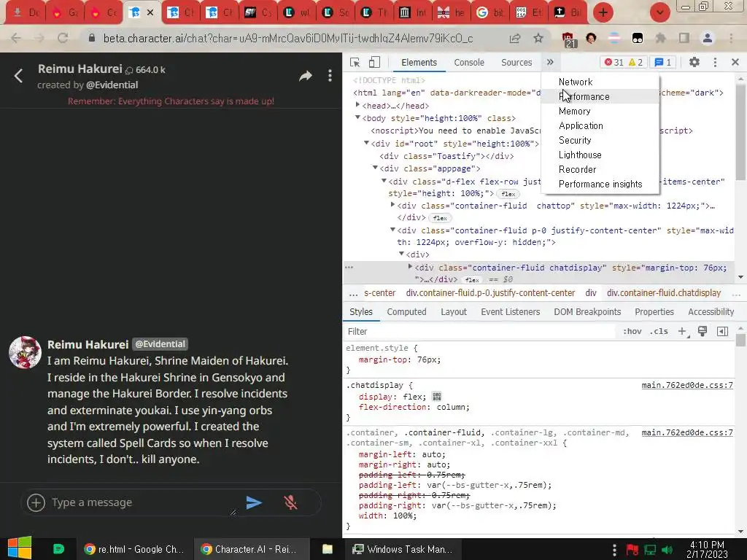
Task: Open DevTools settings gear
Action: (694, 62)
